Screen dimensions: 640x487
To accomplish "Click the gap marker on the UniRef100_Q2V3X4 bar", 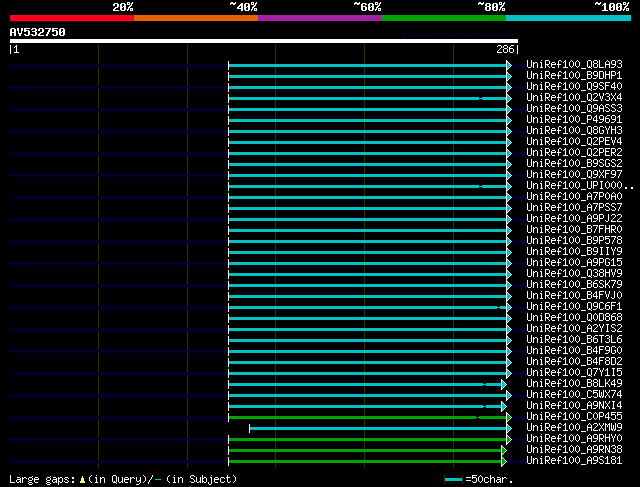I will point(480,98).
